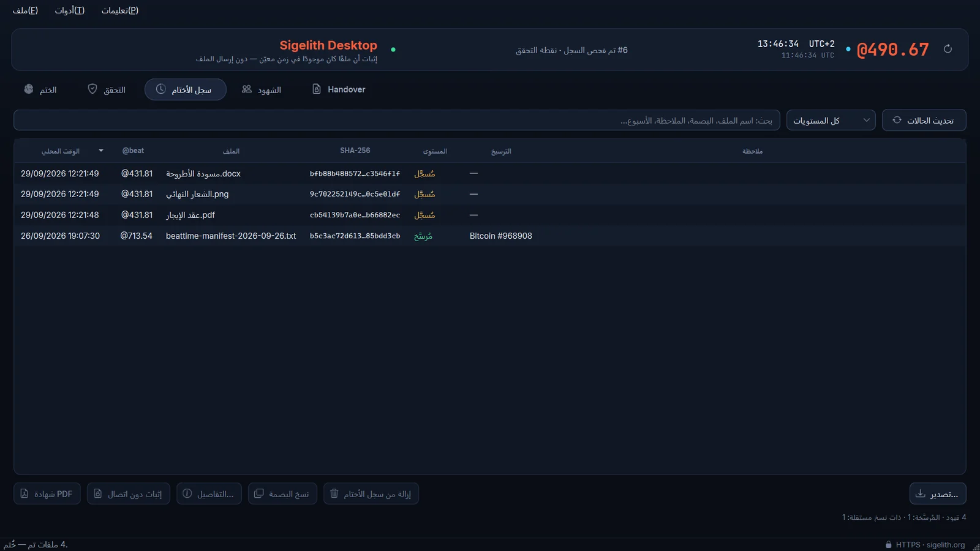The height and width of the screenshot is (551, 980).
Task: Open the تعليمات(P) menu
Action: 120,10
